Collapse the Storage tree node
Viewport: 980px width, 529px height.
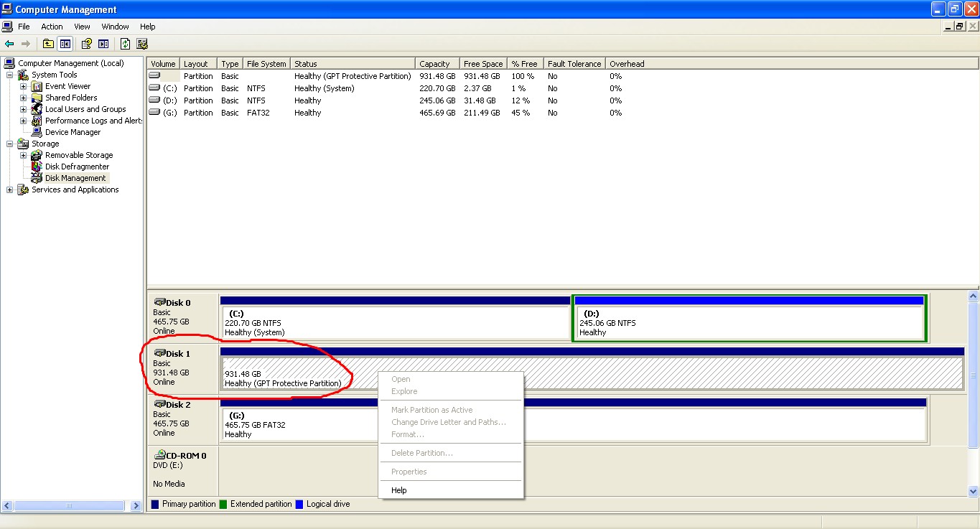[9, 144]
